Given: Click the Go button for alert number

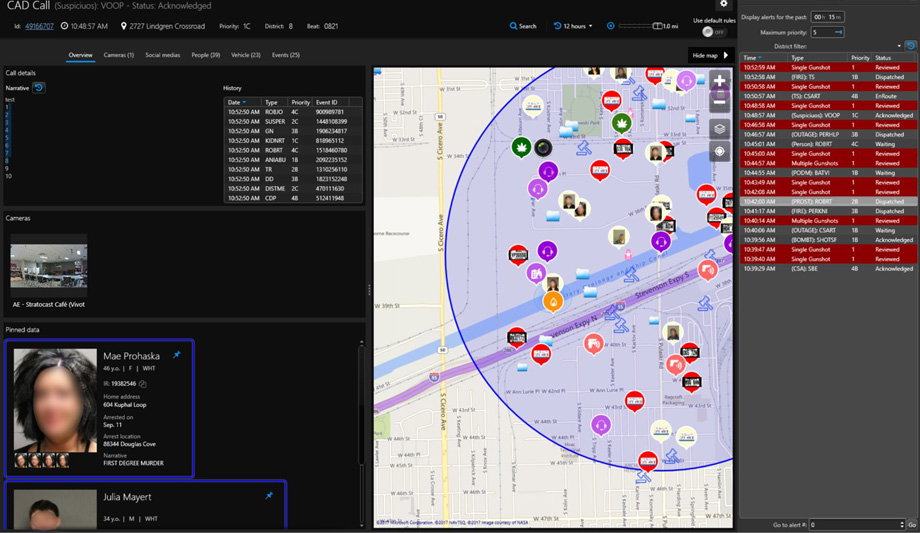Looking at the screenshot, I should (912, 525).
